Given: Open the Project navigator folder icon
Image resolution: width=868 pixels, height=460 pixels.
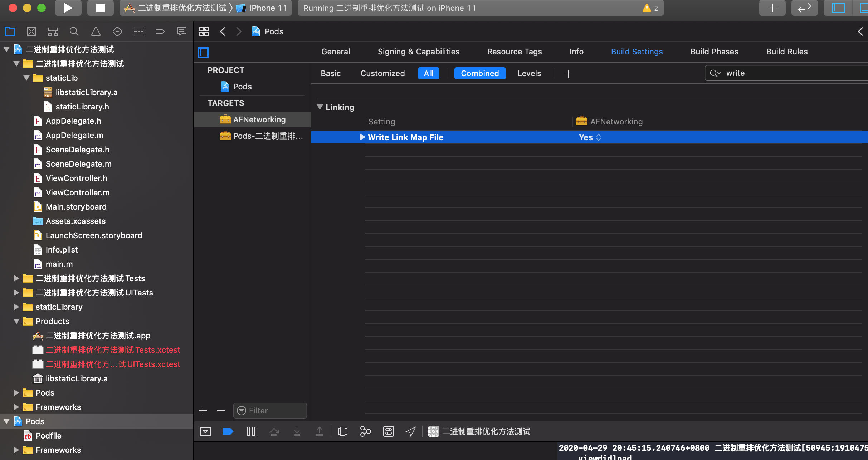Looking at the screenshot, I should 10,31.
